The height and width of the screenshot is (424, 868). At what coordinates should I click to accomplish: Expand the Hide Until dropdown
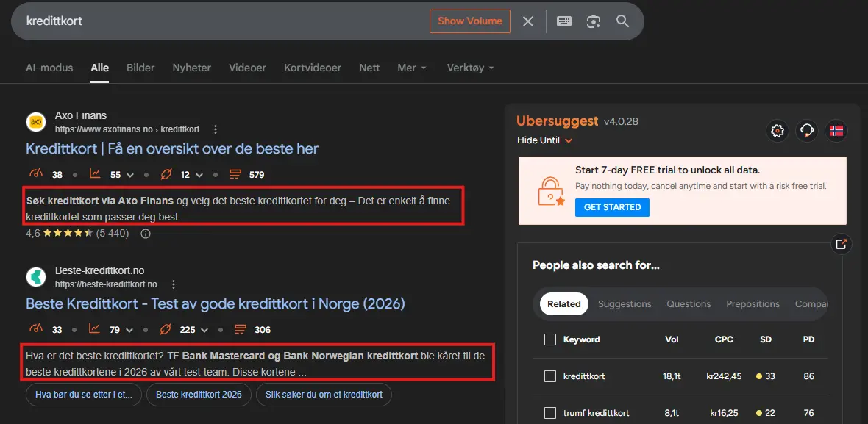click(x=545, y=140)
